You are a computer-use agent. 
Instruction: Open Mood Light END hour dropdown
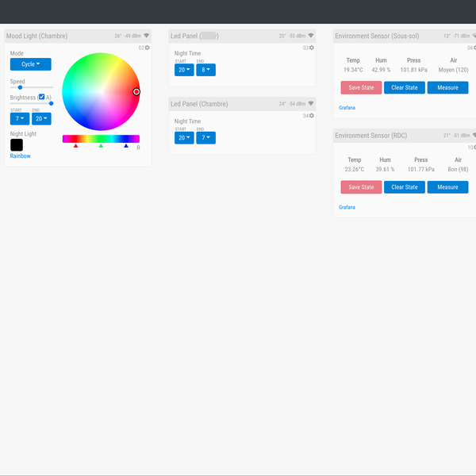tap(41, 119)
